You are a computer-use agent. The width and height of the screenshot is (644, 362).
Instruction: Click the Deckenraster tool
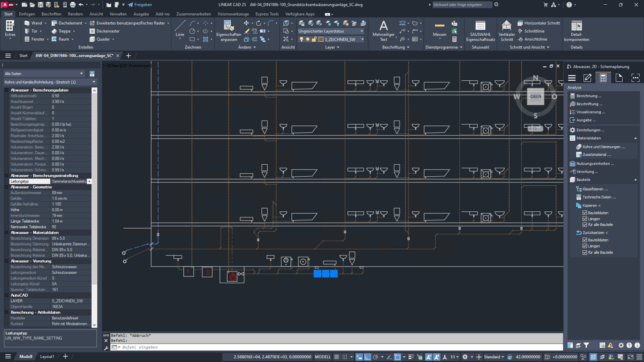[105, 31]
